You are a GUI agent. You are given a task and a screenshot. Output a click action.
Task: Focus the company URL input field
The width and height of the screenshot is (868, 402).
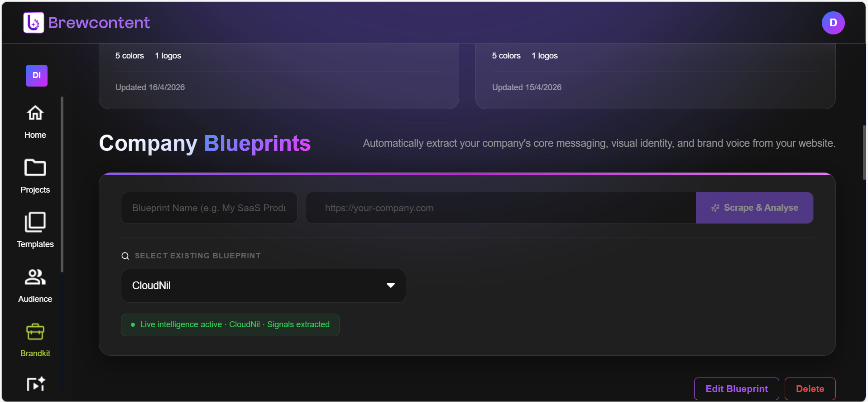pyautogui.click(x=501, y=208)
